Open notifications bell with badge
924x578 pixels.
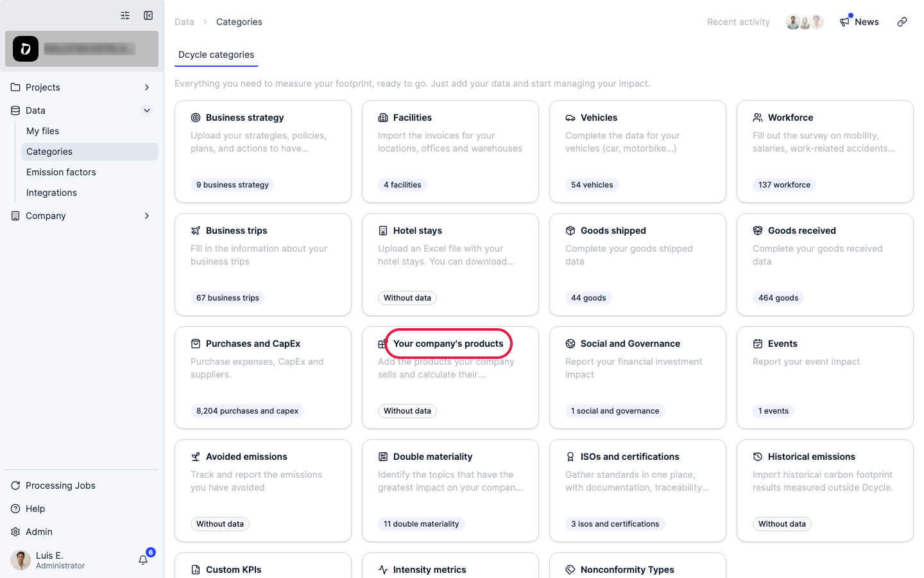tap(144, 559)
